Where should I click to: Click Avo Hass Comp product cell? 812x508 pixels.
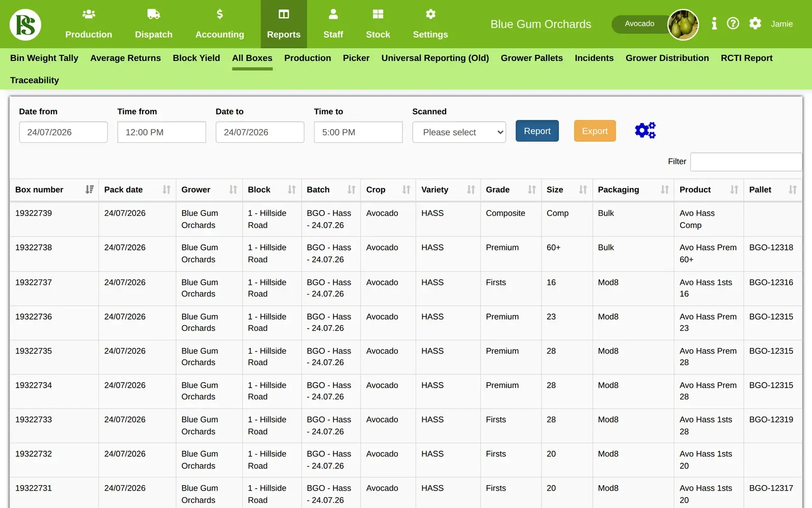click(x=709, y=219)
